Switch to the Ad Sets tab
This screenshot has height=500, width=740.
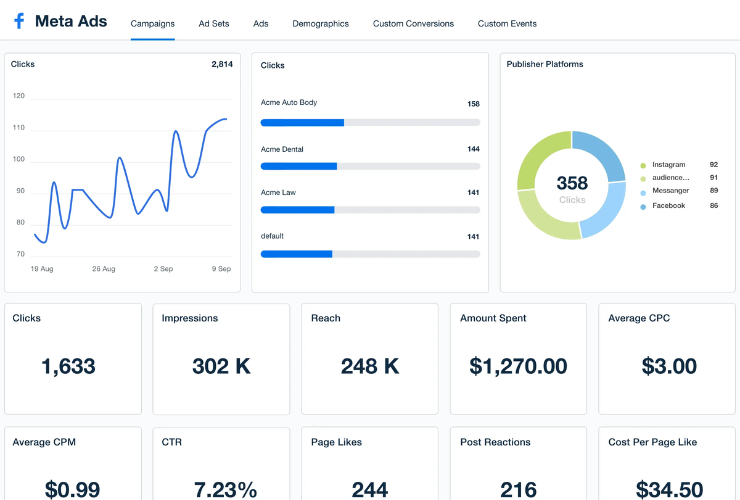pyautogui.click(x=214, y=23)
